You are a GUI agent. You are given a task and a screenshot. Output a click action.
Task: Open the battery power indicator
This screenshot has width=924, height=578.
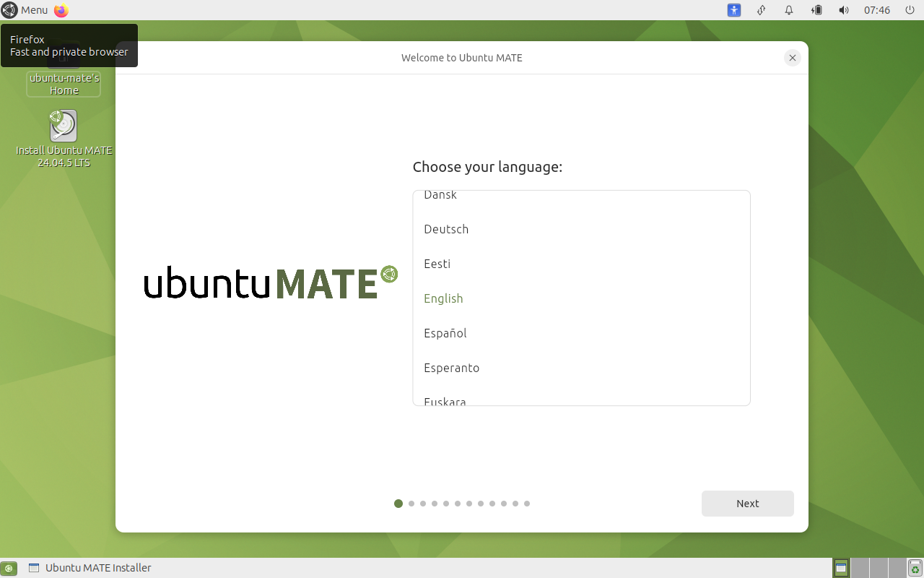[816, 10]
